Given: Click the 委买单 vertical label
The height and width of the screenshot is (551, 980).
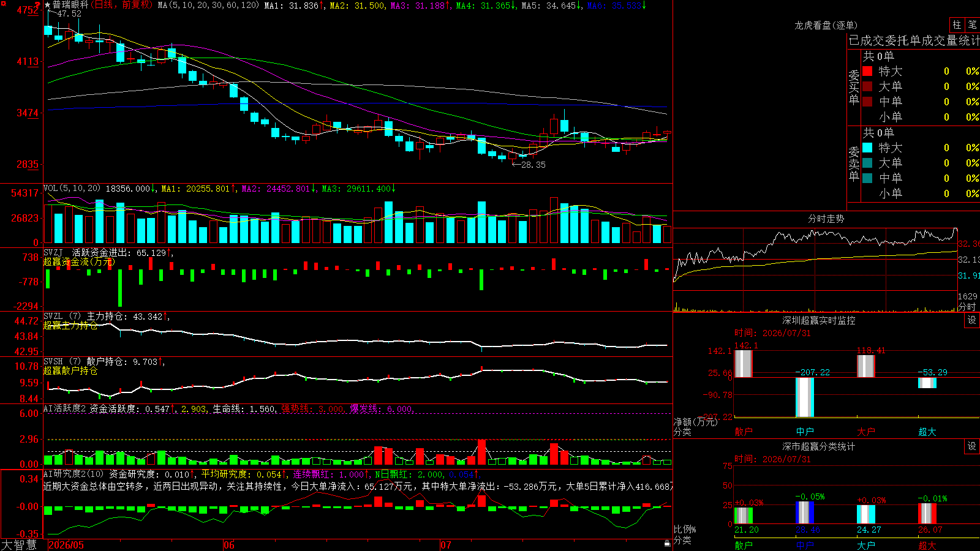Looking at the screenshot, I should 854,87.
